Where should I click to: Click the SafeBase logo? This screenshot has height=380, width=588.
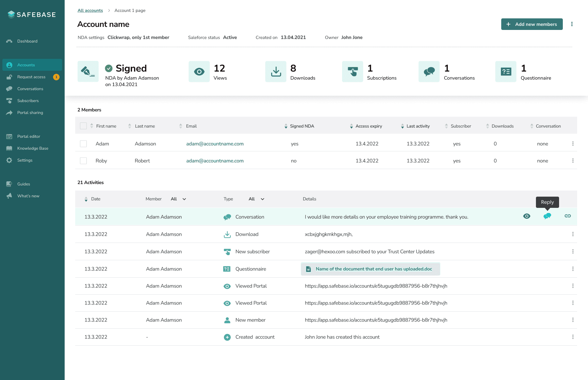point(32,15)
